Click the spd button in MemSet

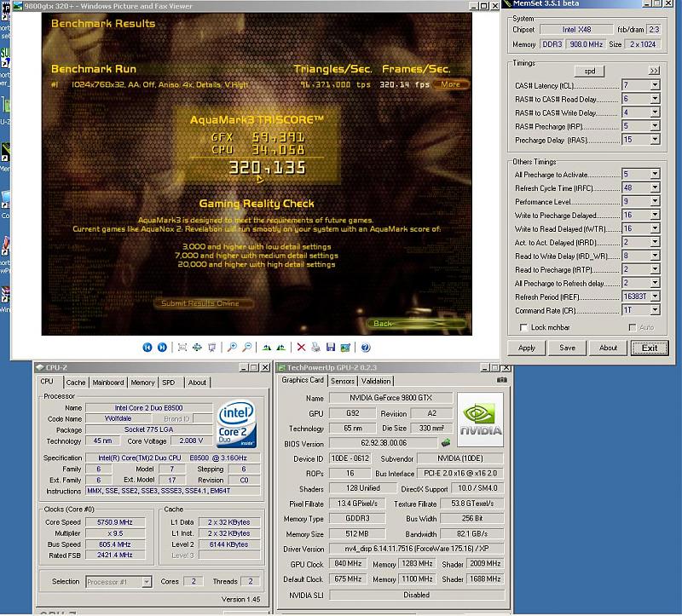[x=589, y=71]
